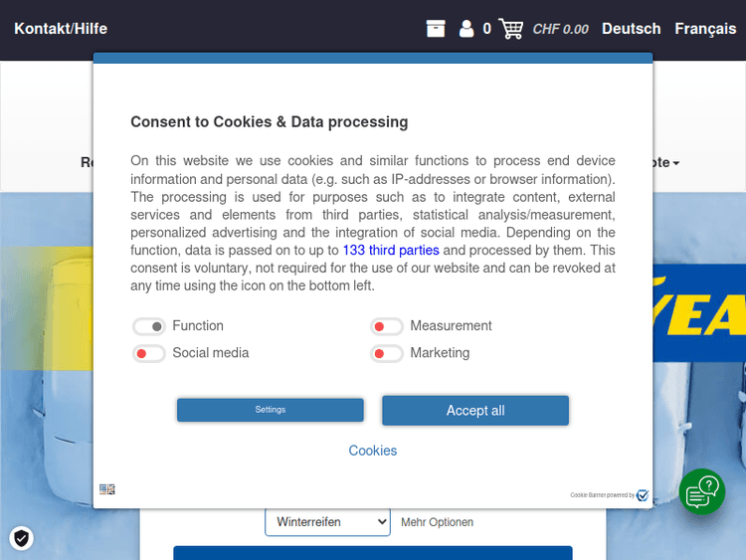Screen dimensions: 746x560
Task: Open the Cookies link below buttons
Action: (x=373, y=451)
